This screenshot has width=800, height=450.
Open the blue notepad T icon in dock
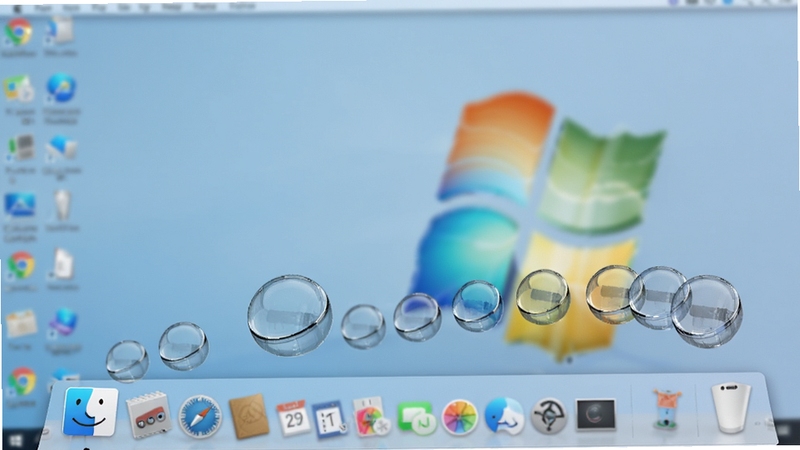(x=329, y=419)
